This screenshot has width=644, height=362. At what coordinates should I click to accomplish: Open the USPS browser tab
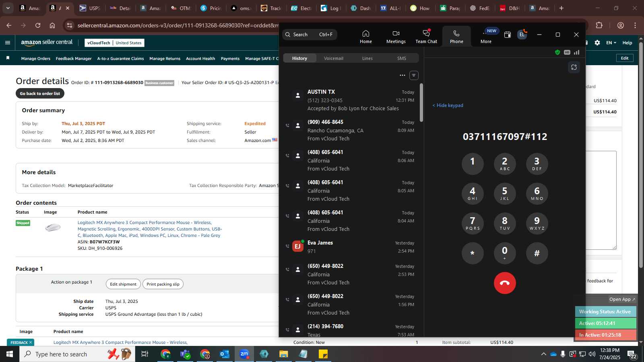(x=90, y=8)
